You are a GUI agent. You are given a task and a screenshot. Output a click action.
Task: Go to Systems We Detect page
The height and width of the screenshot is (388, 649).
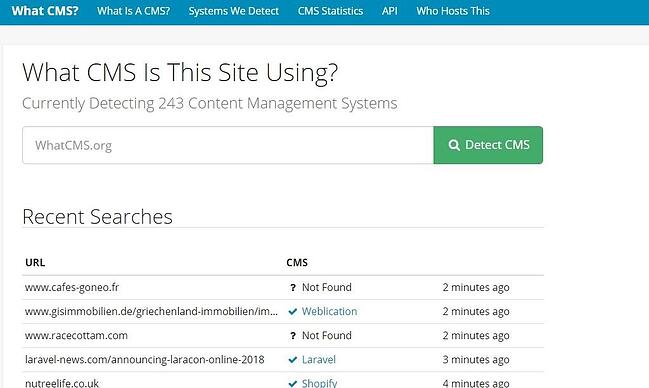pos(233,11)
